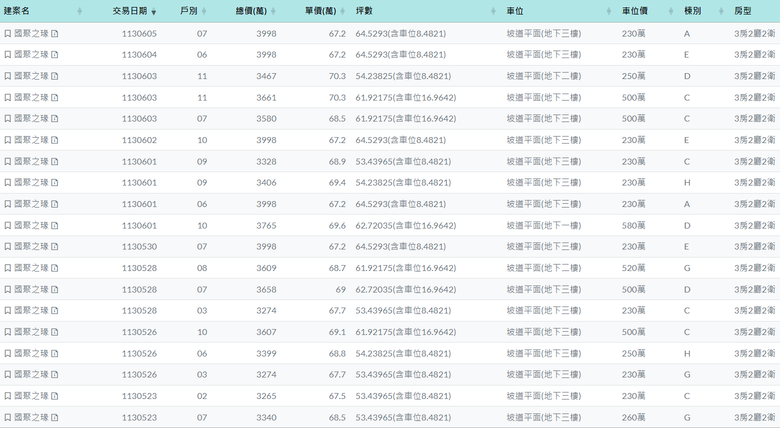Bookmark the 1130601 row priced 3765
This screenshot has width=780, height=428.
(x=7, y=225)
